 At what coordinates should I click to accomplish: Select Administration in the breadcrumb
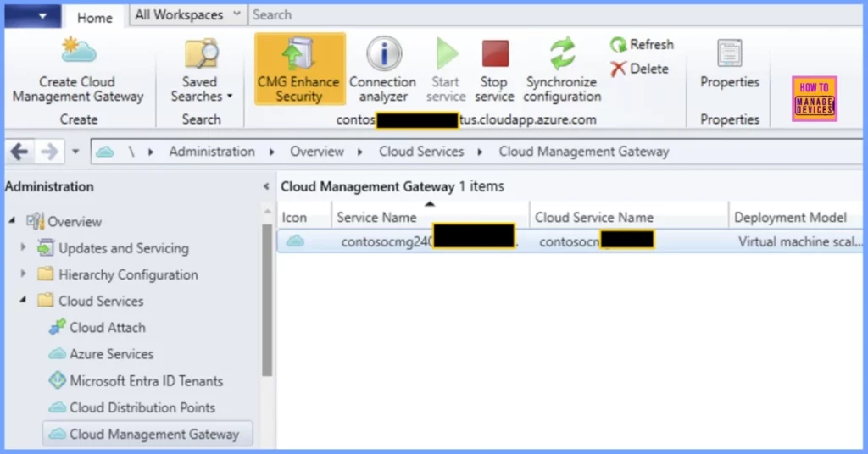pos(212,152)
